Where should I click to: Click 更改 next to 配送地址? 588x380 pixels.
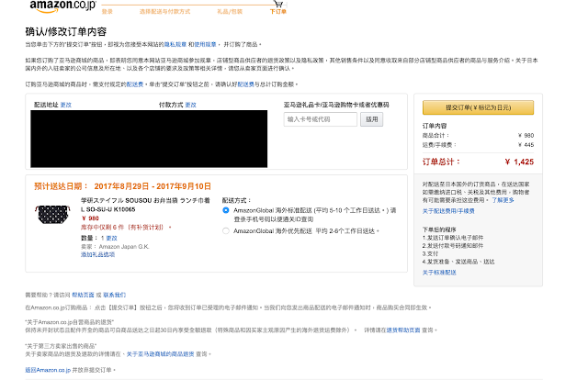[65, 105]
